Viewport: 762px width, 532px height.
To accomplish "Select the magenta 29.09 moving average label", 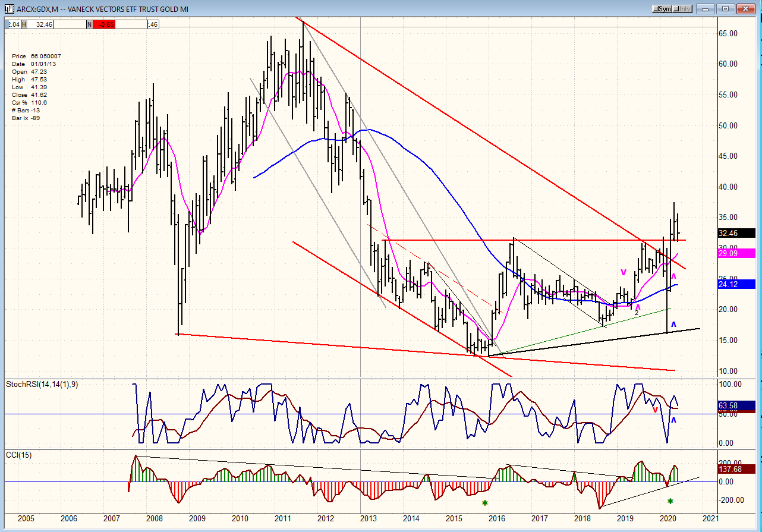I will (x=736, y=253).
